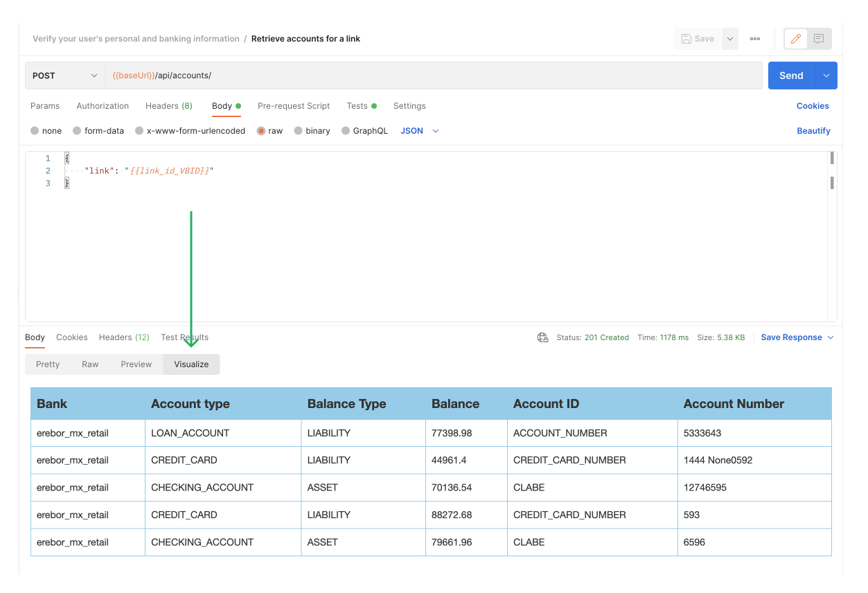Click the Save button
Screen dimensions: 868x593
tap(698, 39)
